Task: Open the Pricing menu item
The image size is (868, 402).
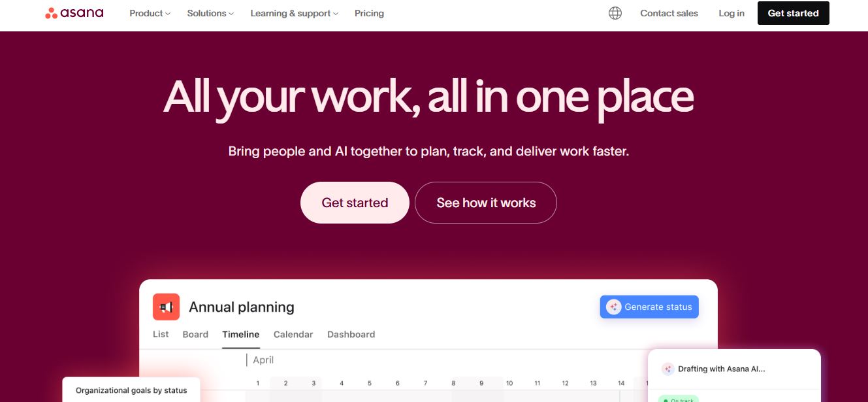Action: tap(369, 13)
